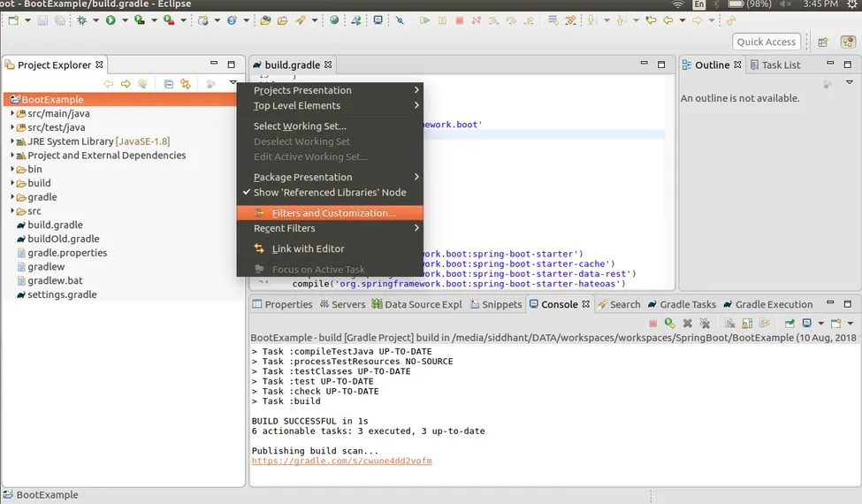Toggle Show 'Referenced Libraries' Node
The image size is (862, 504).
(x=329, y=193)
